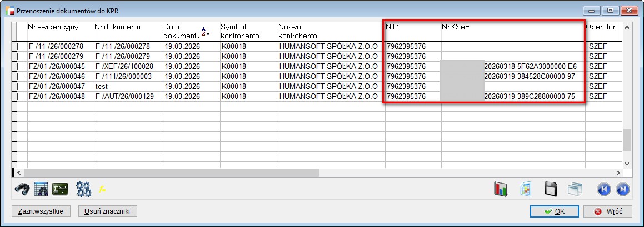Tick the checkbox for FZ/01 /26/000045
Image resolution: width=644 pixels, height=227 pixels.
[x=21, y=67]
